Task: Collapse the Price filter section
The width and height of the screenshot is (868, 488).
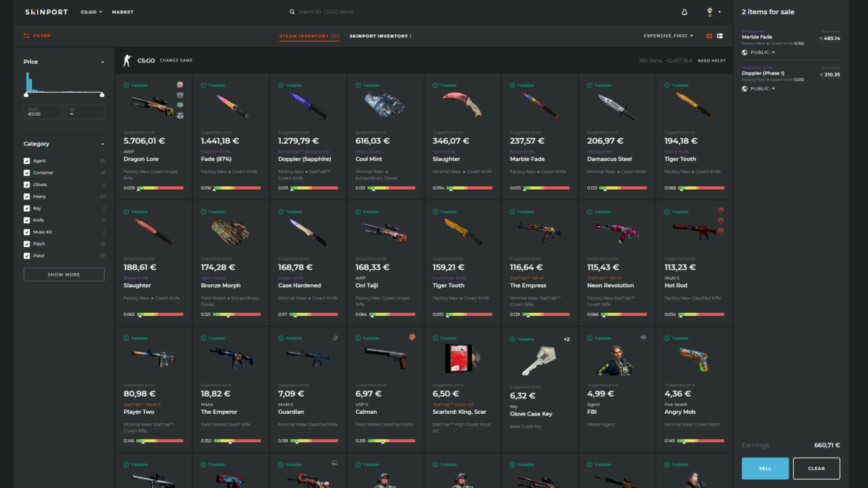Action: 102,62
